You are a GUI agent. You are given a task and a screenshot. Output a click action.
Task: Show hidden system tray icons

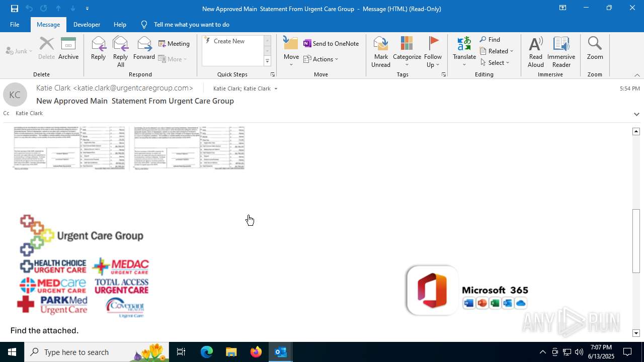click(542, 352)
